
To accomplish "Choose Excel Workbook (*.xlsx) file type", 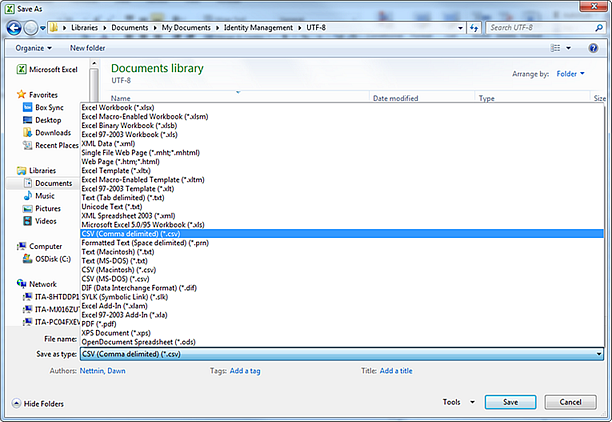I will (x=342, y=107).
